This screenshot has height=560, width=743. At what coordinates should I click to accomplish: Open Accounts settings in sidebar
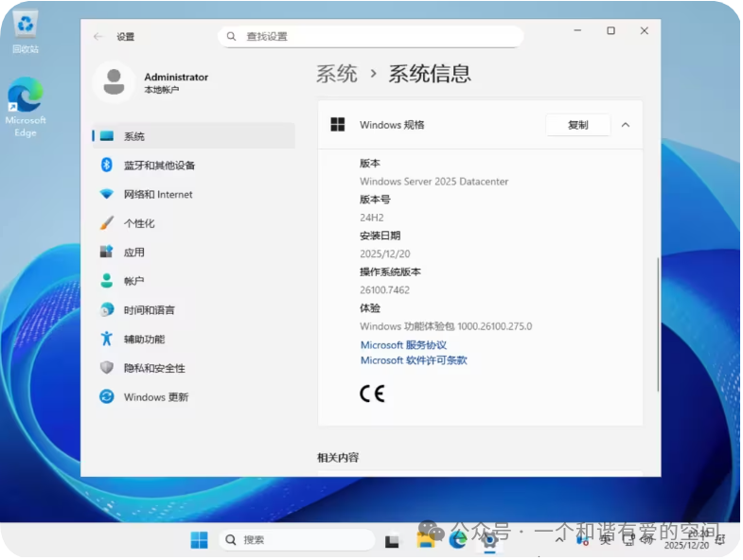click(133, 281)
